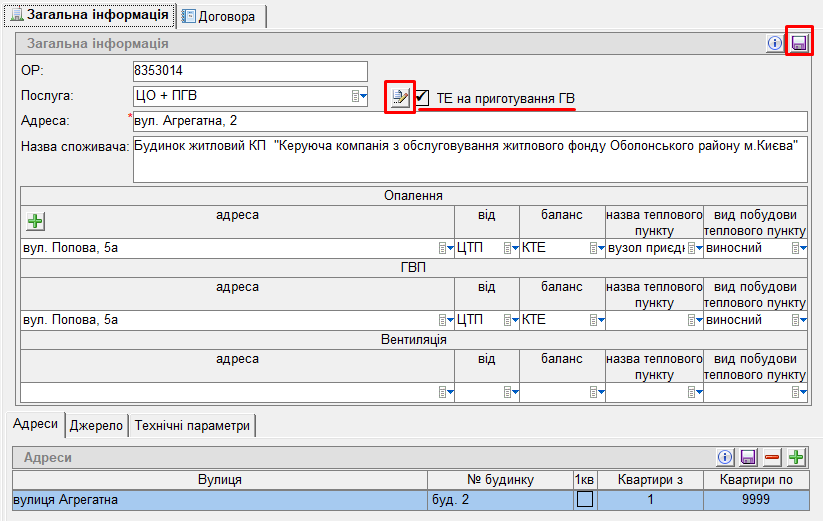Image resolution: width=823 pixels, height=521 pixels.
Task: Switch to the Договора tab
Action: coord(222,16)
